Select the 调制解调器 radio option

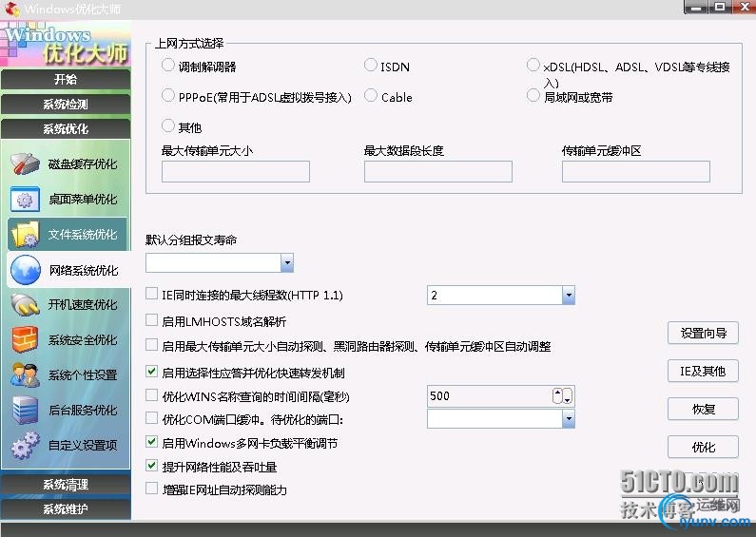coord(167,65)
